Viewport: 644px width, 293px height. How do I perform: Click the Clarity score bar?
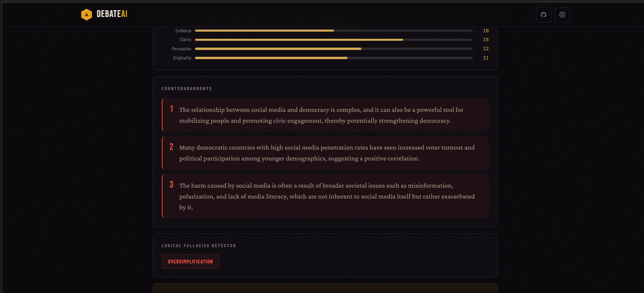(x=334, y=40)
